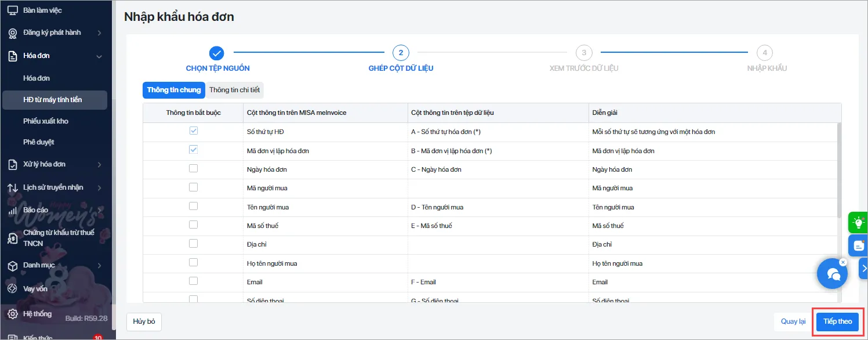Image resolution: width=868 pixels, height=340 pixels.
Task: Click the Danh mục box icon
Action: coord(12,266)
